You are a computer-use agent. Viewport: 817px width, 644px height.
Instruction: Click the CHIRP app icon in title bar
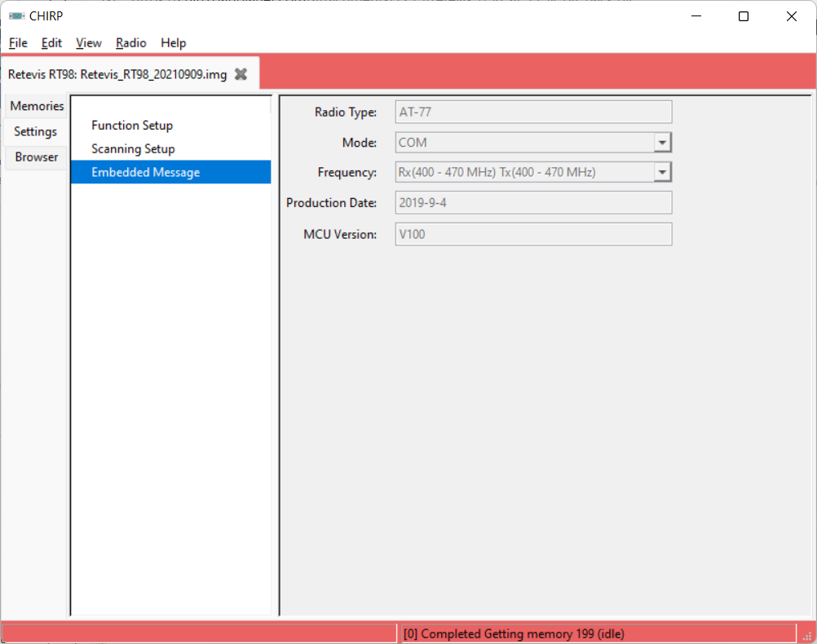click(x=16, y=16)
